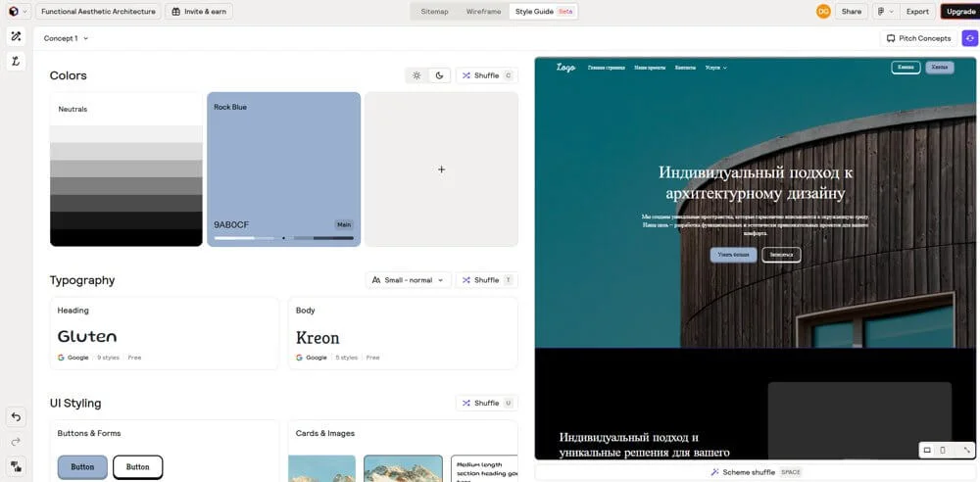Click Наши проекты in preview navigation
Viewport: 980px width, 482px height.
pos(650,68)
